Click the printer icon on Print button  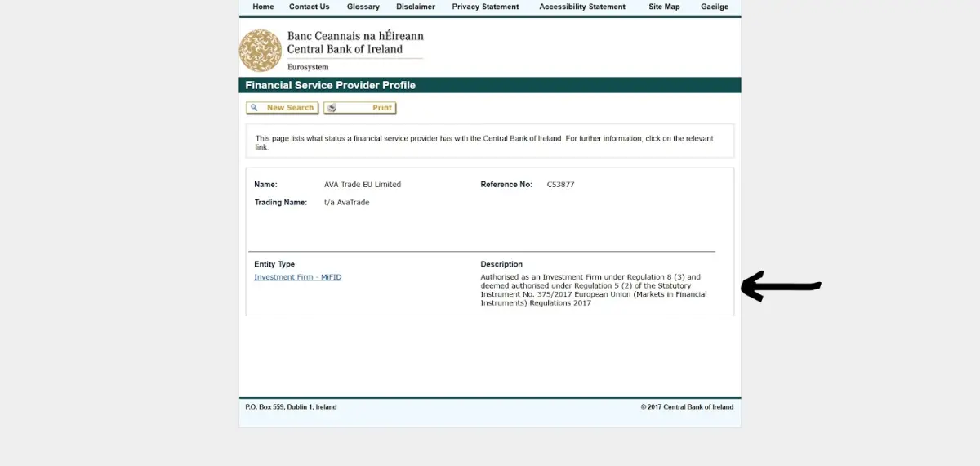tap(332, 108)
